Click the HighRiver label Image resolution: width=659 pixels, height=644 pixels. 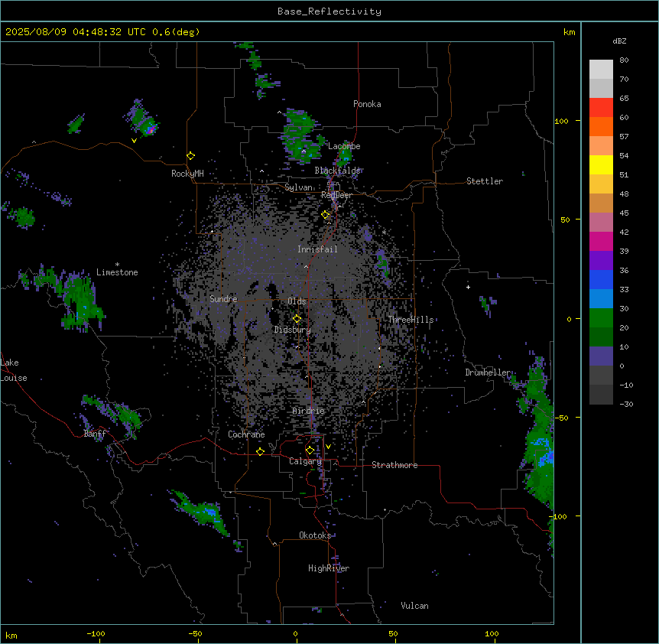tap(329, 568)
